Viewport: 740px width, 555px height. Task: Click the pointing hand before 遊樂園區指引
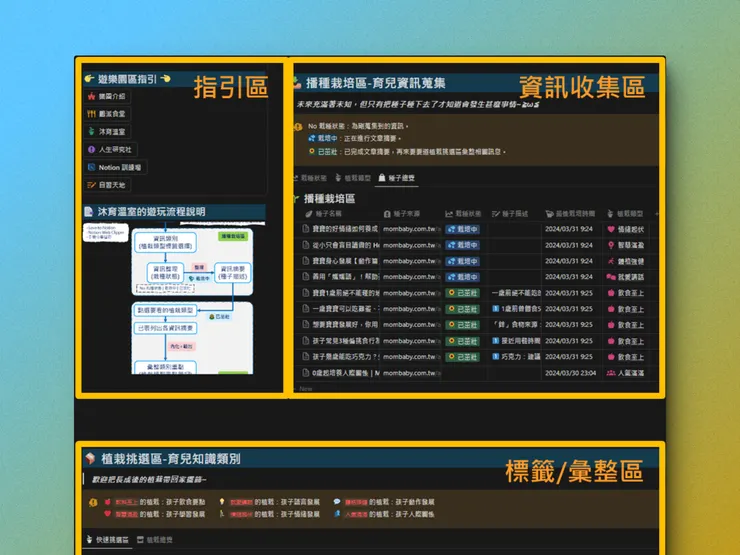point(89,79)
